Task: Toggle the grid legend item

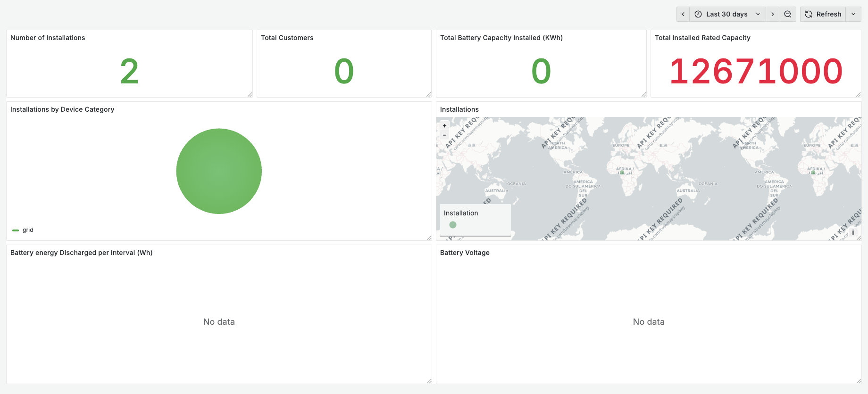Action: tap(28, 230)
